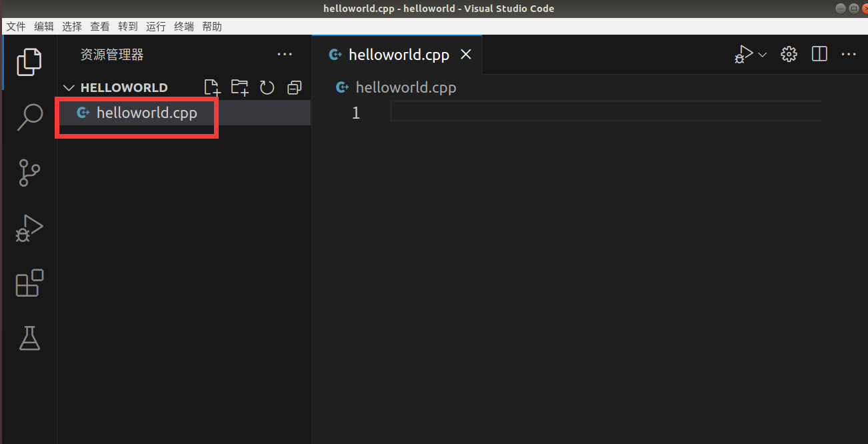Create a new file in HELLOWORLD
The image size is (868, 444).
coord(211,87)
